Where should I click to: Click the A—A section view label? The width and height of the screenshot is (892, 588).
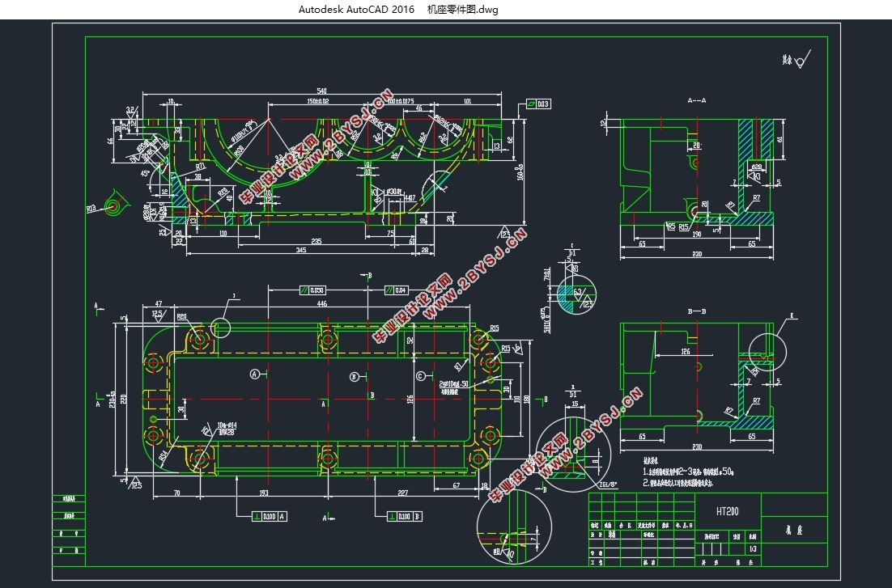(x=697, y=100)
